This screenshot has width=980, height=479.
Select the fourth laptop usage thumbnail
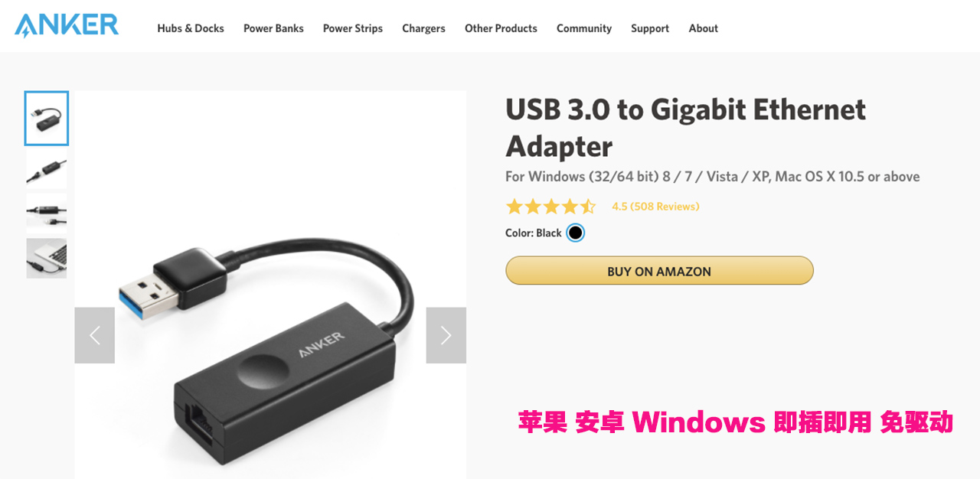click(x=47, y=258)
